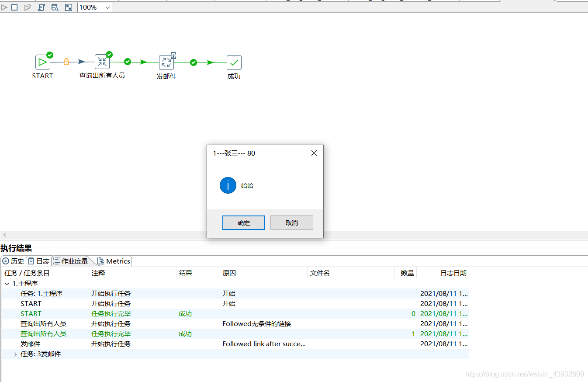Image resolution: width=588 pixels, height=382 pixels.
Task: Select the black 查询出所有人员 row in results
Action: point(235,323)
